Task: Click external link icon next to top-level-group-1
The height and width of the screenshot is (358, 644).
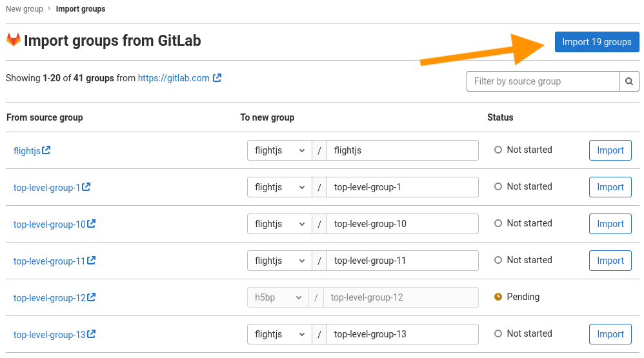Action: pyautogui.click(x=86, y=187)
